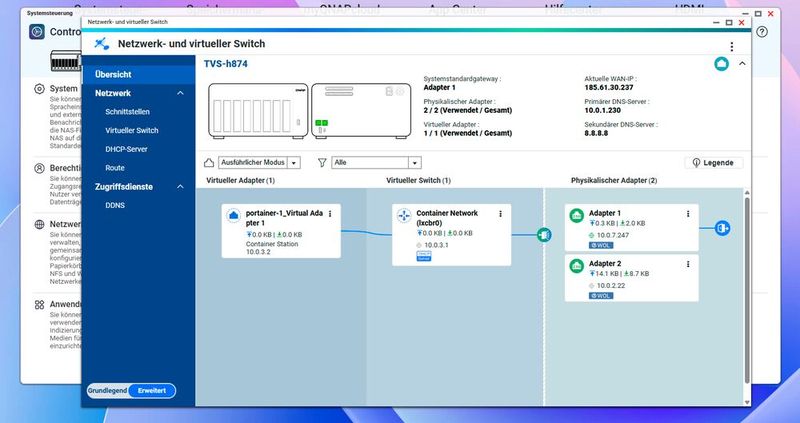Viewport: 800px width, 423px height.
Task: Click the WAN IP 185.61.30.237
Action: coord(607,88)
